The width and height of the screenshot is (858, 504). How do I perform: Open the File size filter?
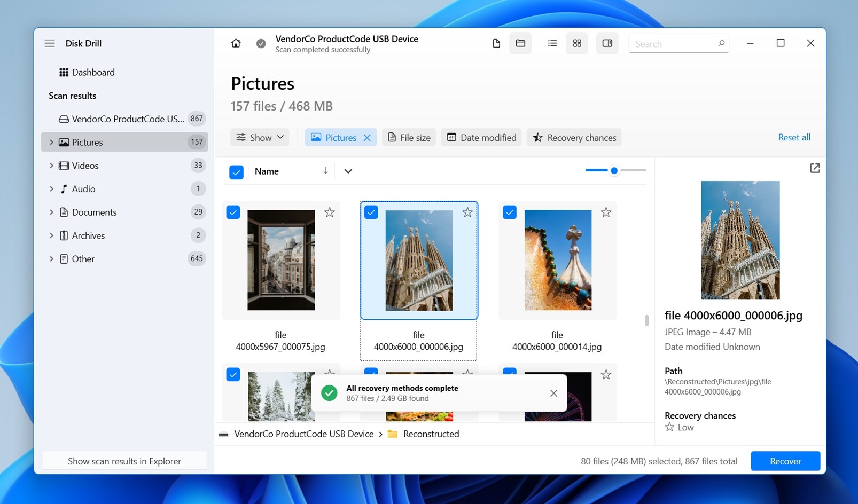(x=409, y=138)
